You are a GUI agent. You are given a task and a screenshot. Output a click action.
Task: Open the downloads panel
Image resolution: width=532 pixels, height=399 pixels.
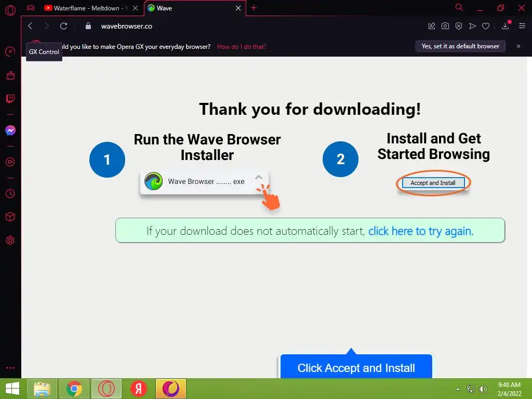coord(506,25)
